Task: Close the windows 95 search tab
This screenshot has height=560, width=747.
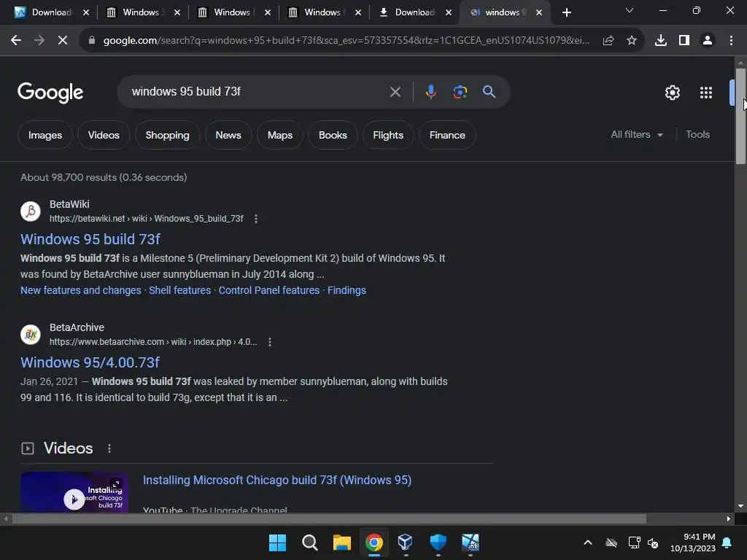Action: pyautogui.click(x=539, y=12)
